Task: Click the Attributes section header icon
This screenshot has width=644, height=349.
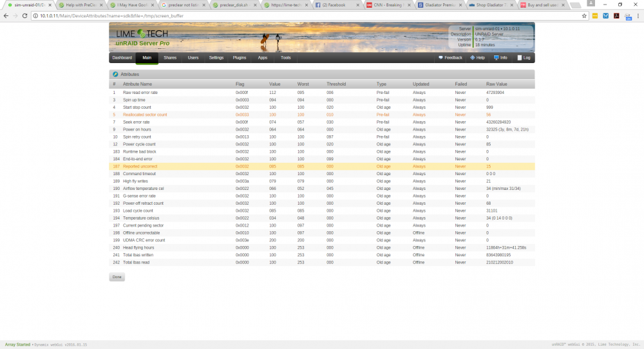Action: pyautogui.click(x=115, y=74)
